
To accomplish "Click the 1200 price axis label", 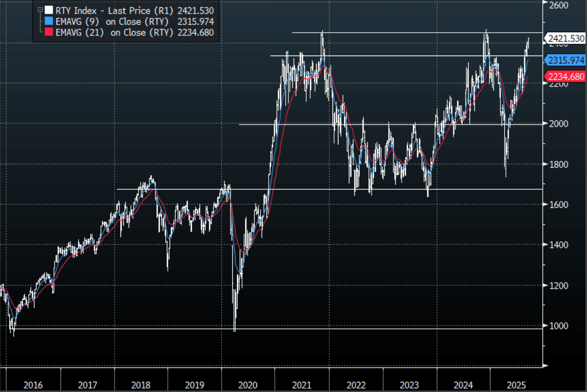I will (559, 285).
